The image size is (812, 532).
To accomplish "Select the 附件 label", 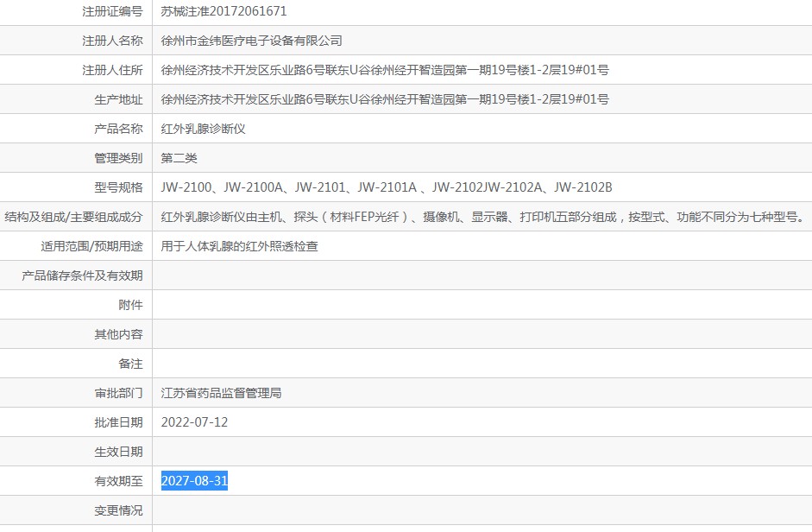I will (130, 305).
